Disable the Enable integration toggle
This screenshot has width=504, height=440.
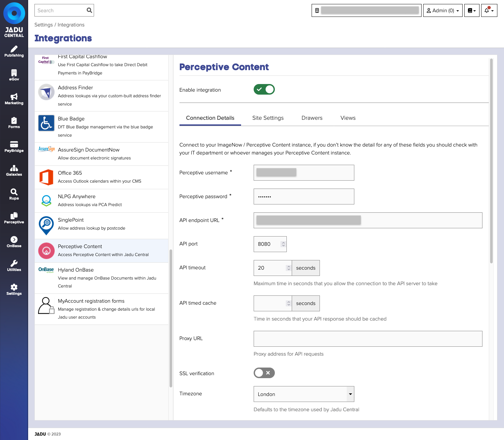click(264, 89)
